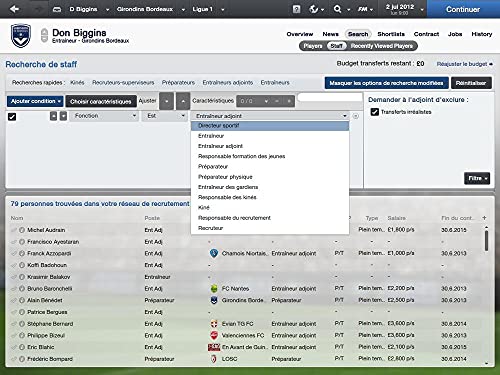Open the magnifier search icon
The height and width of the screenshot is (375, 500).
[x=337, y=9]
